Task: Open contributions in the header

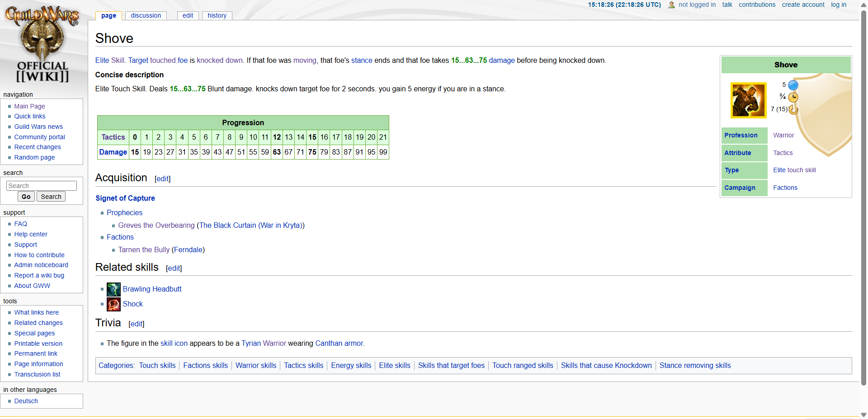Action: tap(757, 5)
